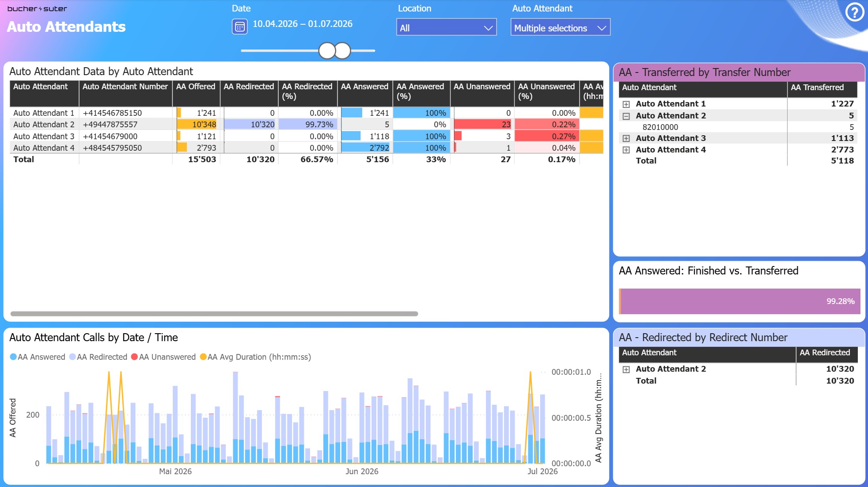Click the 2'792 AA Answered cell
The height and width of the screenshot is (487, 868).
pyautogui.click(x=366, y=148)
